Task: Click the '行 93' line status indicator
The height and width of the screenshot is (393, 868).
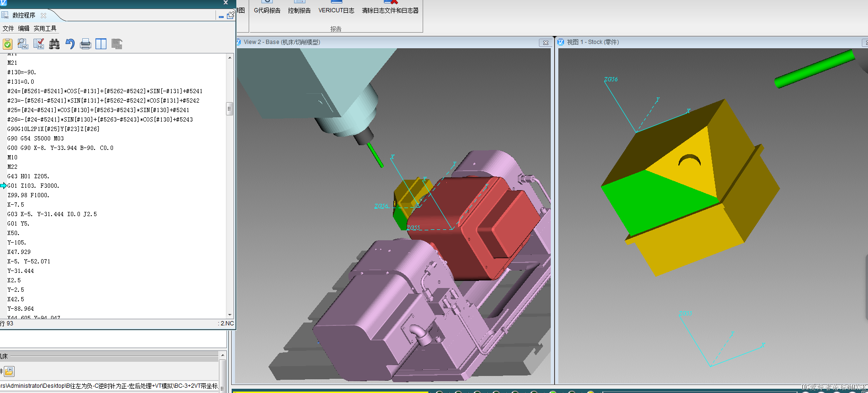Action: pyautogui.click(x=7, y=323)
